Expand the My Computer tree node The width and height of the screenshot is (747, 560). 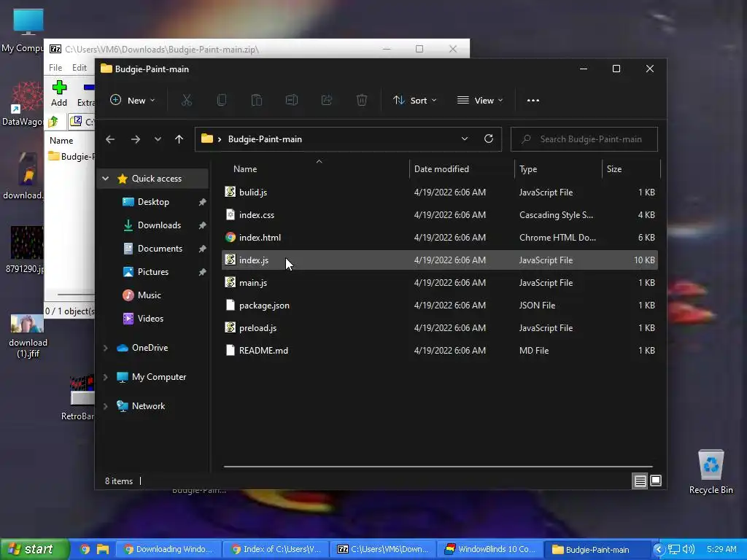tap(105, 377)
